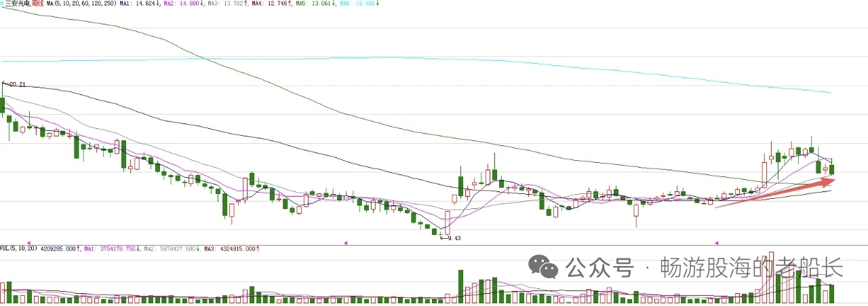
Task: Click the volume value 4209285.000
Action: 58,249
